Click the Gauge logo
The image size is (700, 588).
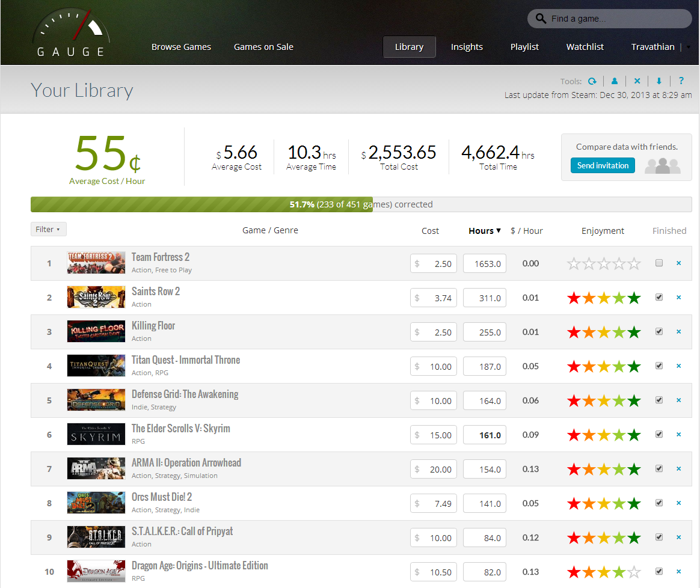(70, 32)
